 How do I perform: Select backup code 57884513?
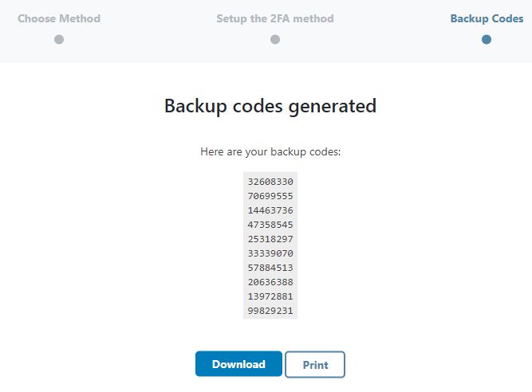(270, 268)
